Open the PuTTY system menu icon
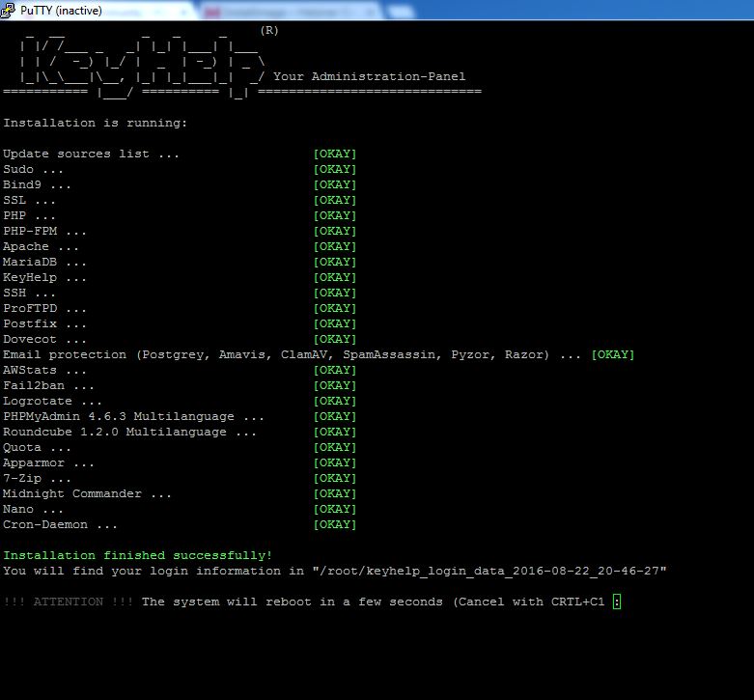 point(10,10)
